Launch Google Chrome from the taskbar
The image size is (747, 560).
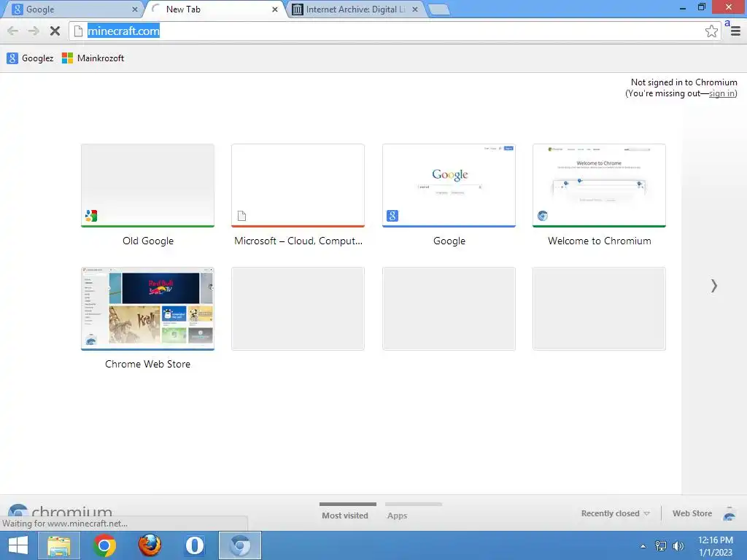point(104,545)
